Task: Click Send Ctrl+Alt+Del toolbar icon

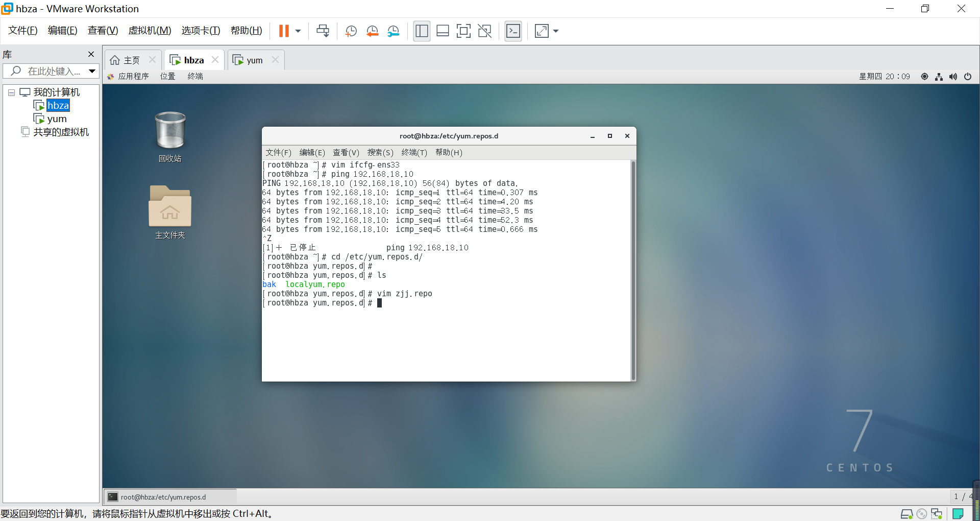Action: click(x=323, y=31)
